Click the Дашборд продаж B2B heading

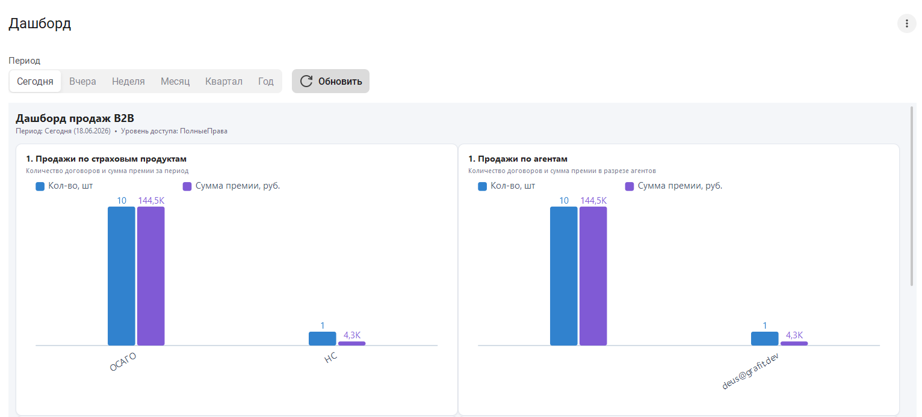coord(75,119)
